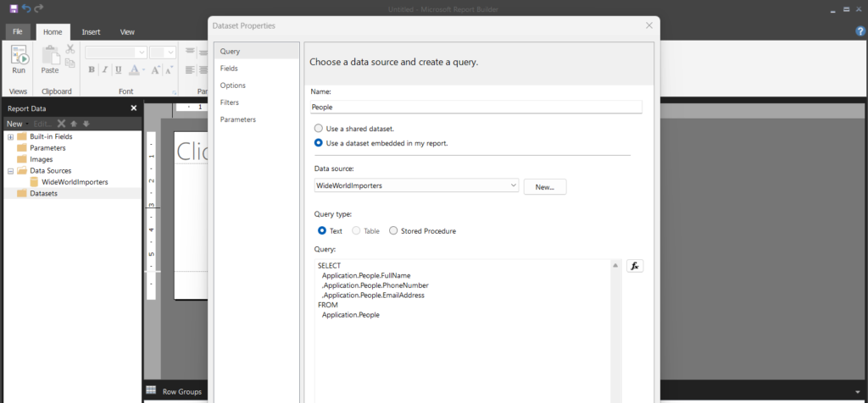Click the Save icon in the title bar
Screen dimensions: 868x403
click(14, 8)
